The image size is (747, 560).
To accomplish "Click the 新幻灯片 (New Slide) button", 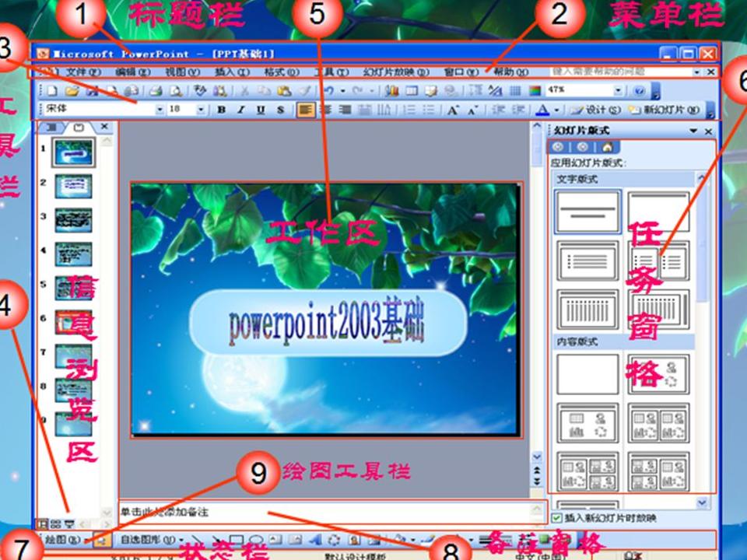I will pos(665,110).
